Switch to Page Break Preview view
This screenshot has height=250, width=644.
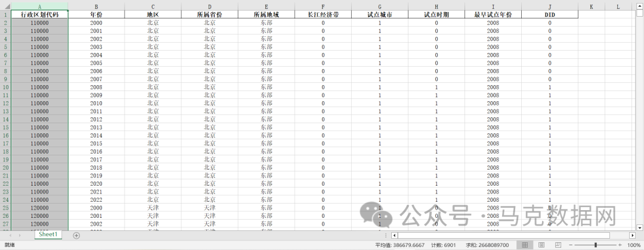[557, 245]
